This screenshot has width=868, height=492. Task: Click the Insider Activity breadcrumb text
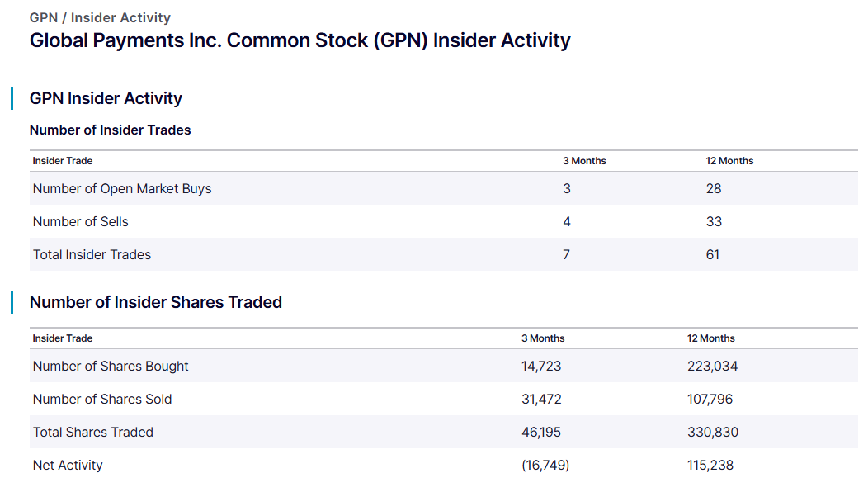120,17
